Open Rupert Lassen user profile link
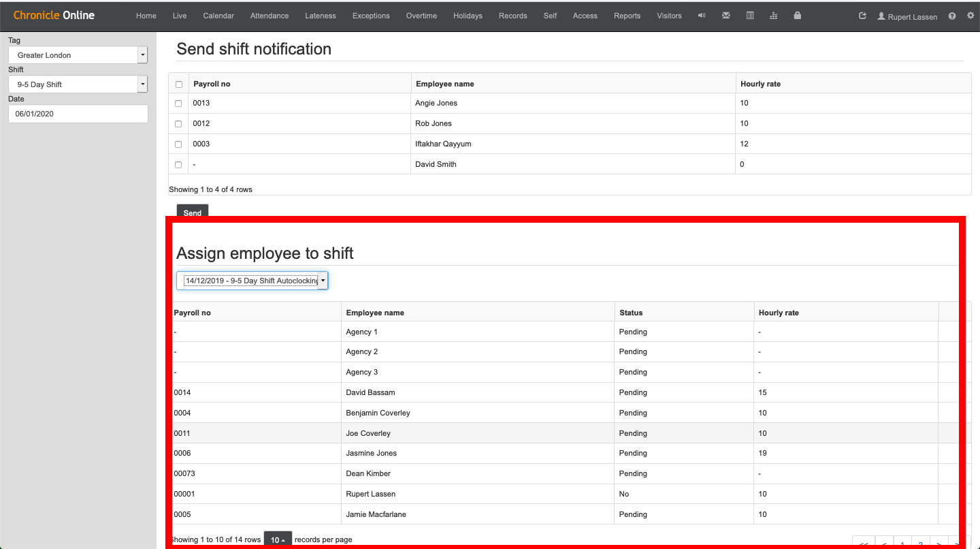 tap(907, 16)
